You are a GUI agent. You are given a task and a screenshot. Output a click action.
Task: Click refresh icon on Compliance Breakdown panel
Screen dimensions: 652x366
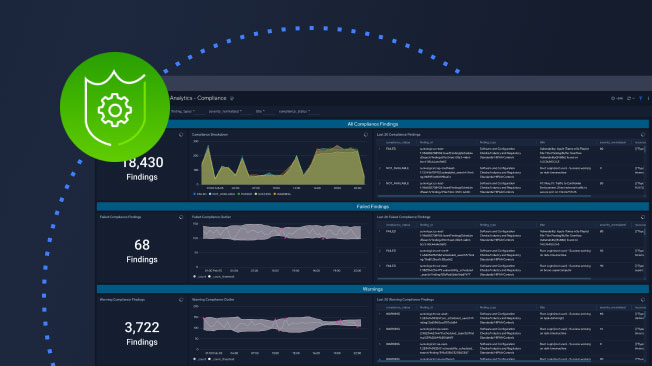point(366,135)
